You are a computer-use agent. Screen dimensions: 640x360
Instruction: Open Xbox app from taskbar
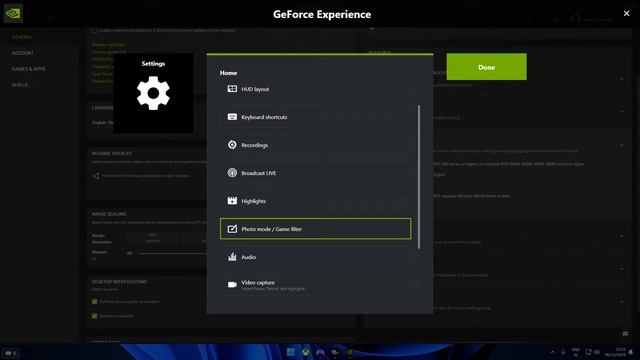(x=306, y=352)
